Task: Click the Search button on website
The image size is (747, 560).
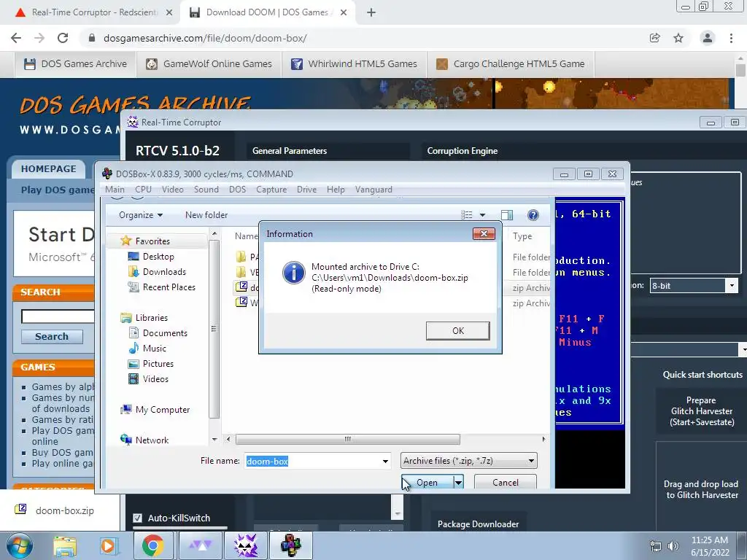Action: [x=52, y=336]
